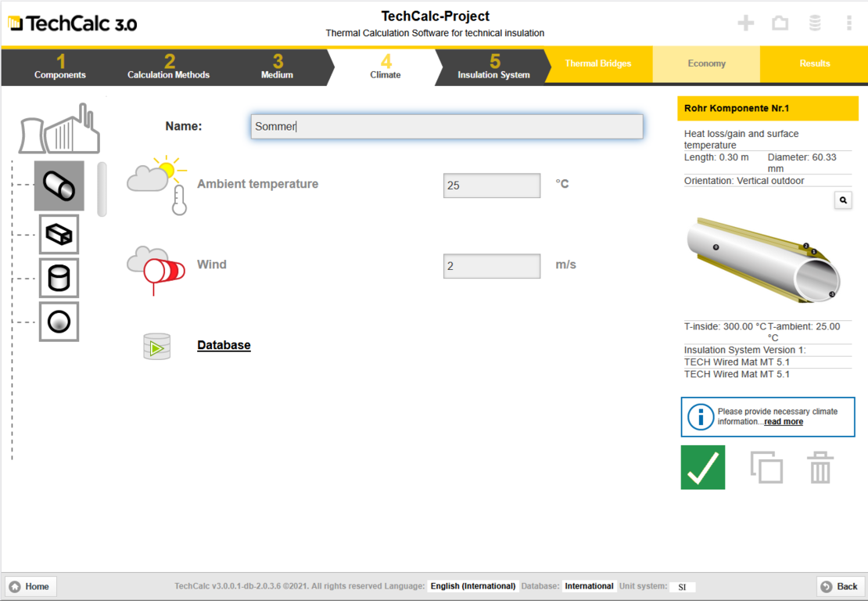Image resolution: width=868 pixels, height=601 pixels.
Task: Click the Ambient temperature label
Action: coord(257,184)
